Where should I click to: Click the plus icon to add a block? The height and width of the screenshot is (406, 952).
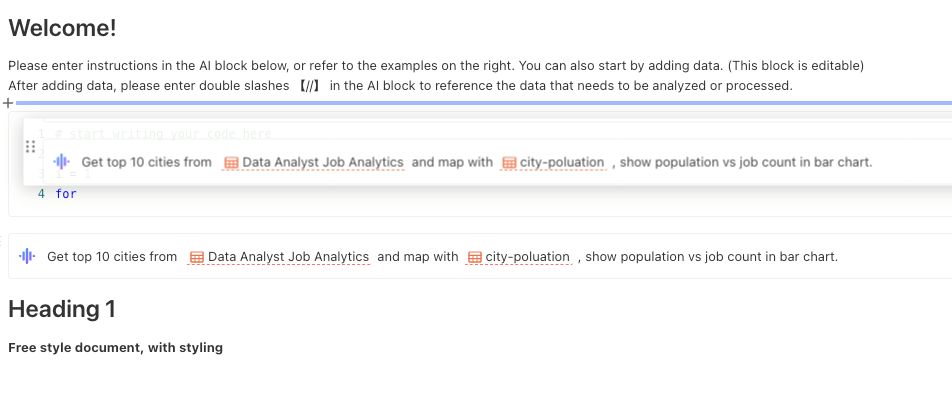point(8,102)
